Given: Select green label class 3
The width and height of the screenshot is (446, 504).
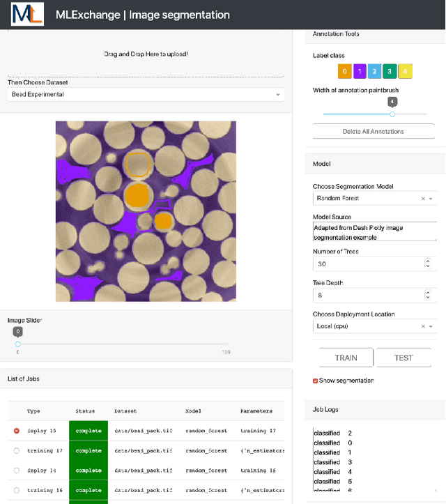Looking at the screenshot, I should pos(390,71).
